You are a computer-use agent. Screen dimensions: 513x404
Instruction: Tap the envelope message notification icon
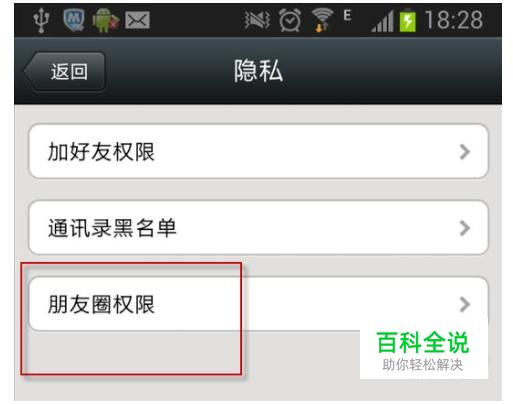click(137, 20)
